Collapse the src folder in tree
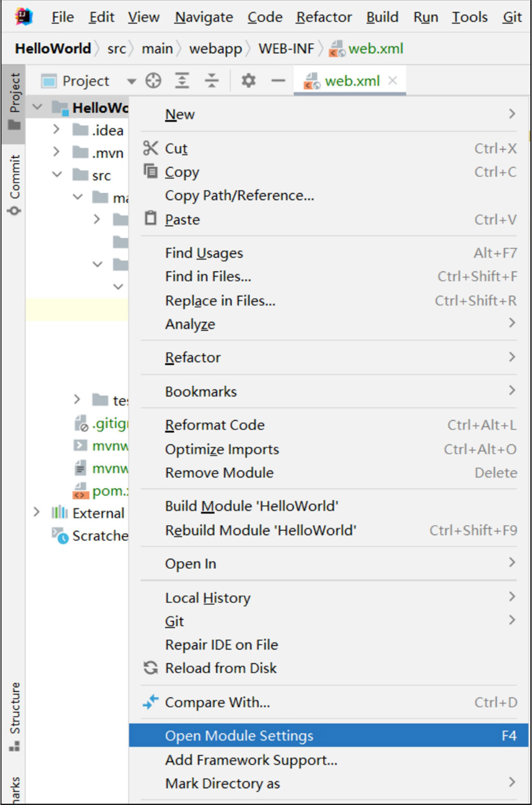 (57, 175)
